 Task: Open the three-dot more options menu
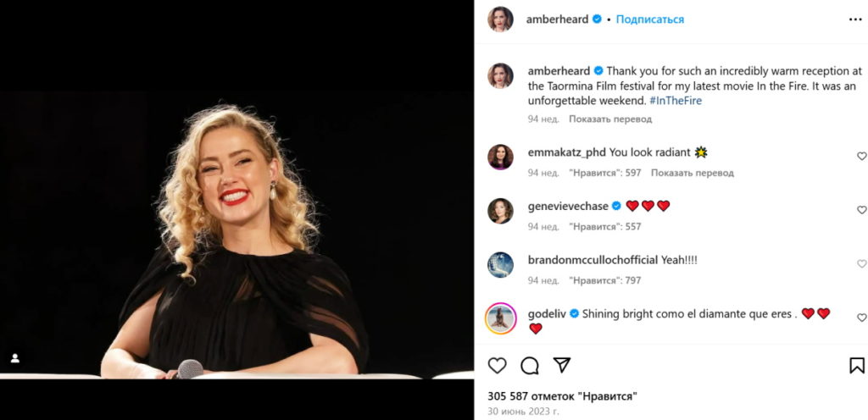854,19
